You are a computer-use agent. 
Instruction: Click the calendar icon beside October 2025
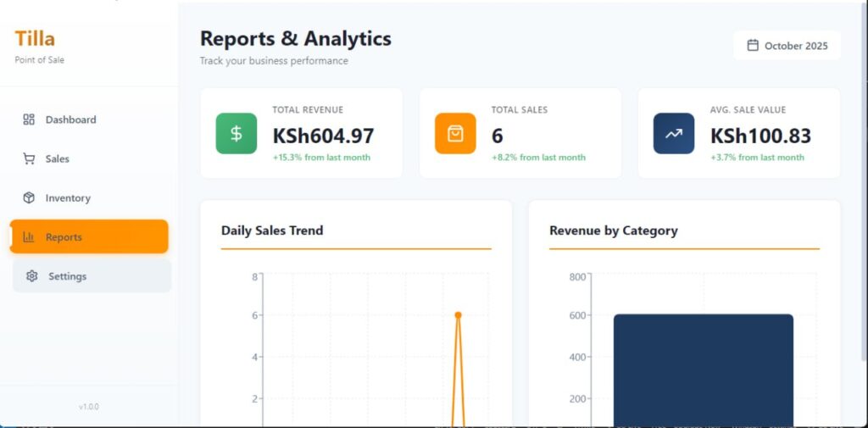[x=753, y=46]
